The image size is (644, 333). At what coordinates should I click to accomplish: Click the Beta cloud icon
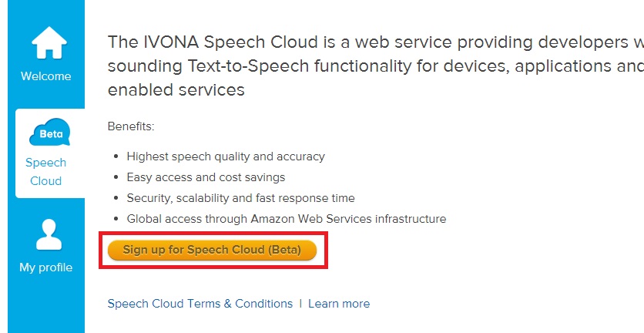(x=50, y=133)
